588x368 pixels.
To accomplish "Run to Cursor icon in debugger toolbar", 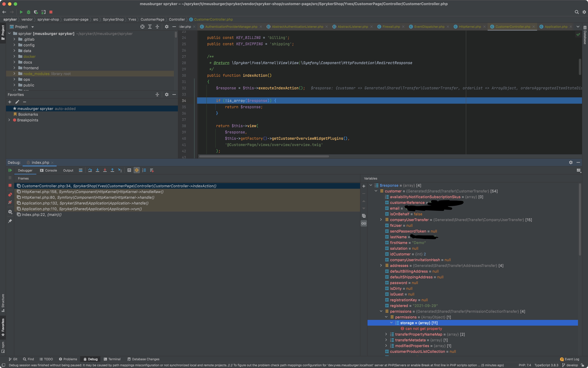I will [x=120, y=170].
